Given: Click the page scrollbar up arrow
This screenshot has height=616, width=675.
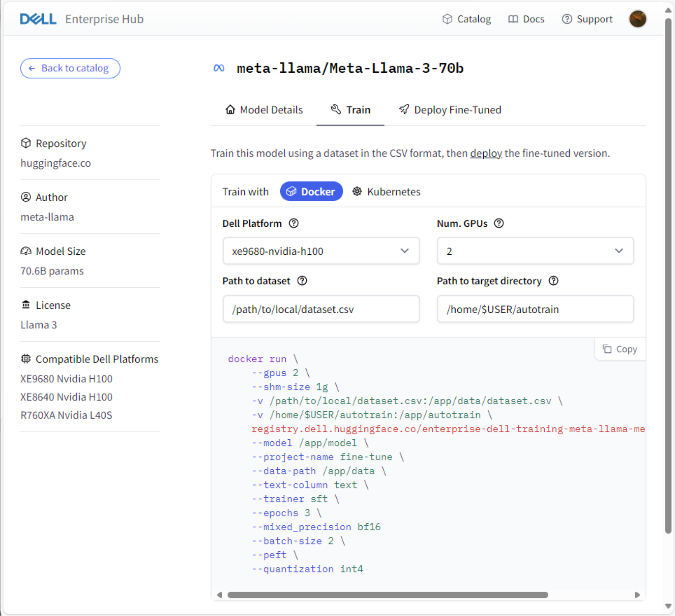Looking at the screenshot, I should point(668,10).
